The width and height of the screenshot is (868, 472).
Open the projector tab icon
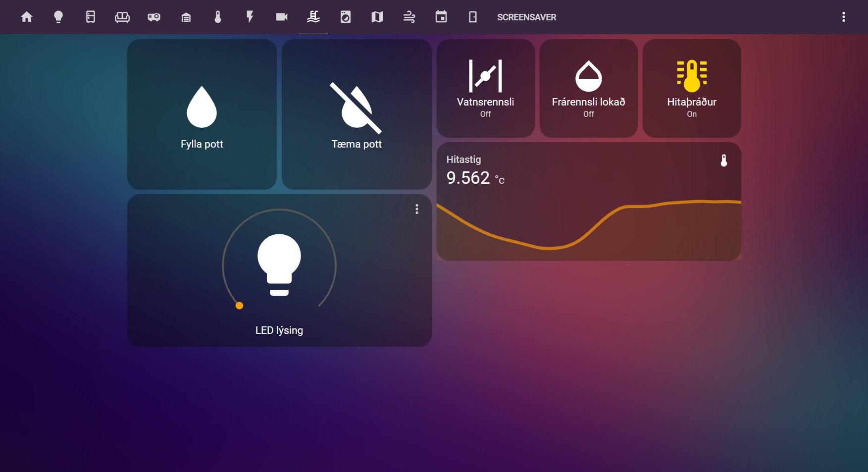click(154, 17)
